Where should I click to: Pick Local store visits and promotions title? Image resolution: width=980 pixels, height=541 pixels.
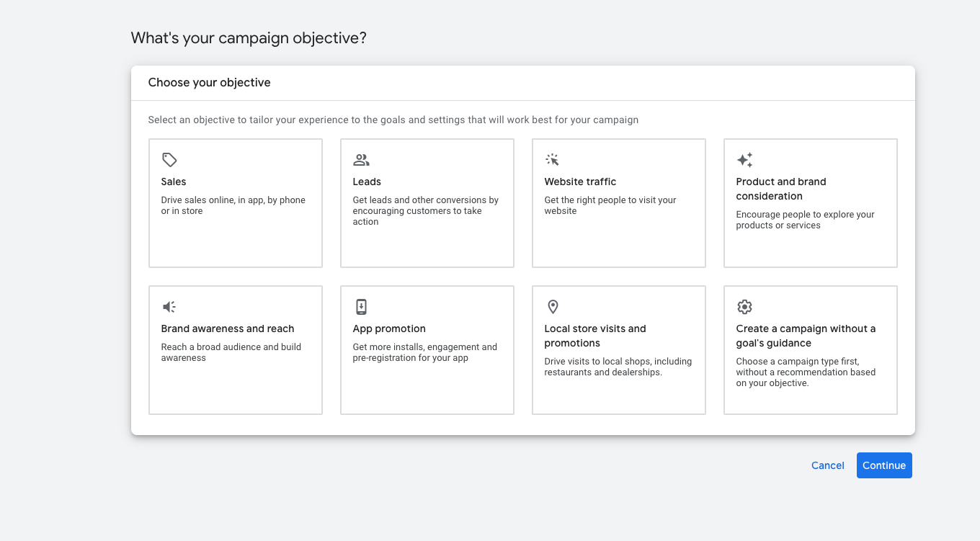[594, 336]
